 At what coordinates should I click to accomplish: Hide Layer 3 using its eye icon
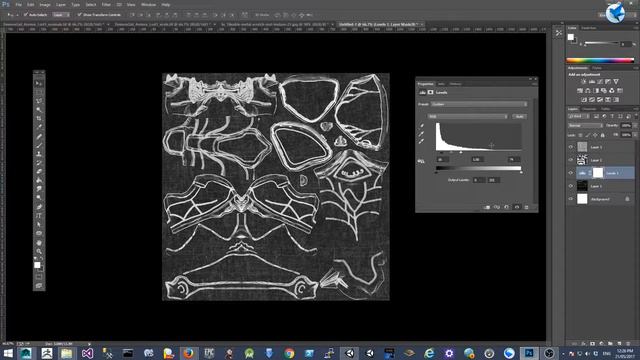pos(571,147)
